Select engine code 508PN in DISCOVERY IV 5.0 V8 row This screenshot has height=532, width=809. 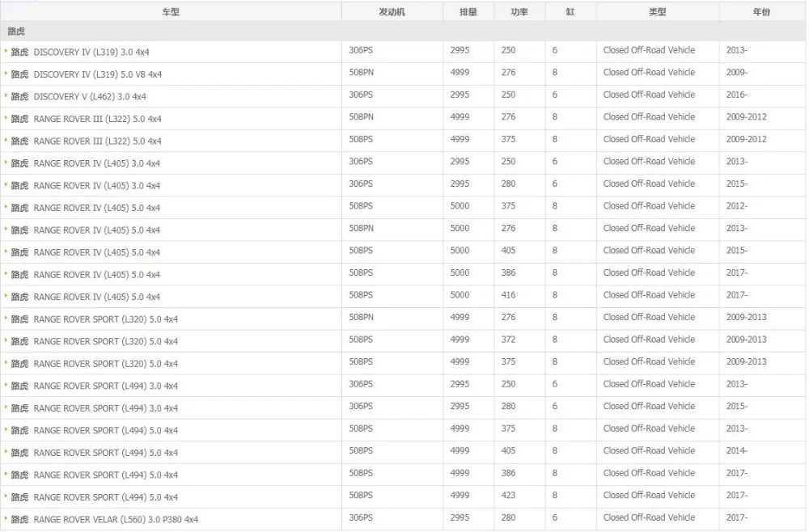(x=361, y=73)
